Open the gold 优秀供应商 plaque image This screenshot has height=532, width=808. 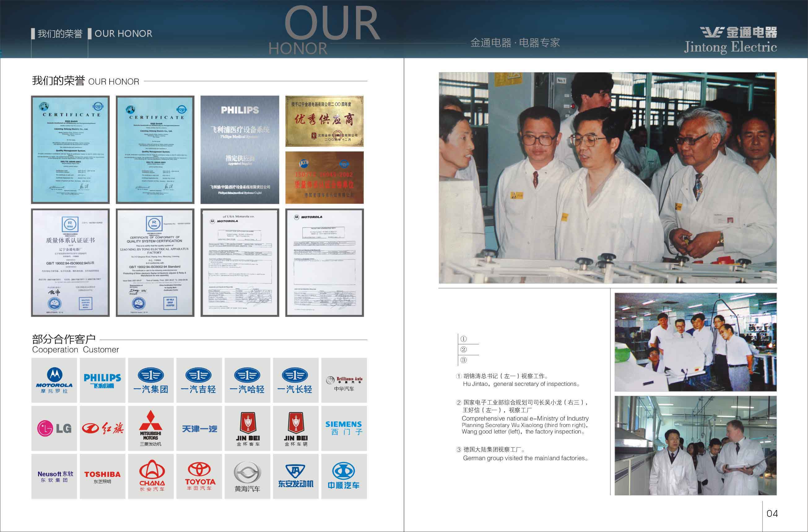[x=324, y=121]
